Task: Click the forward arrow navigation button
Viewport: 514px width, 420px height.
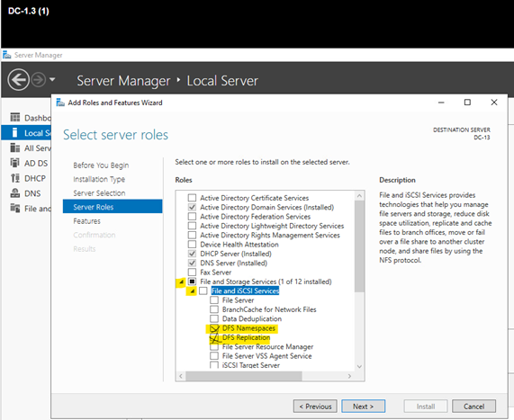Action: pos(39,80)
